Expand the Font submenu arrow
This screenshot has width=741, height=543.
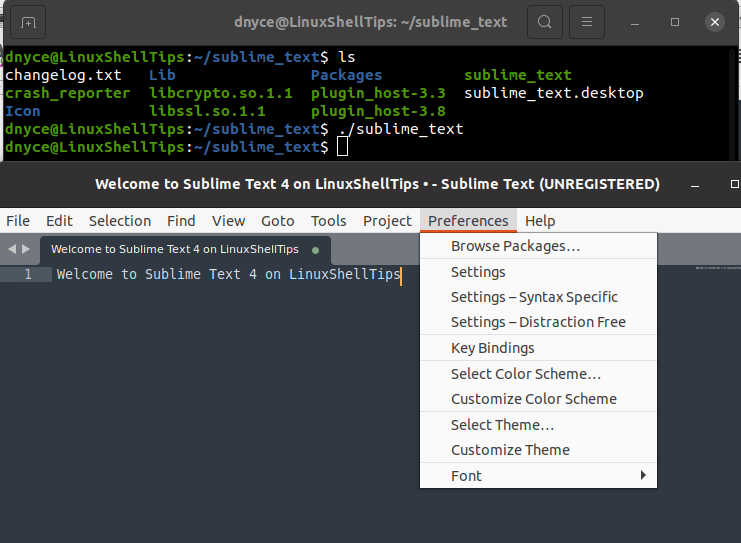(643, 475)
